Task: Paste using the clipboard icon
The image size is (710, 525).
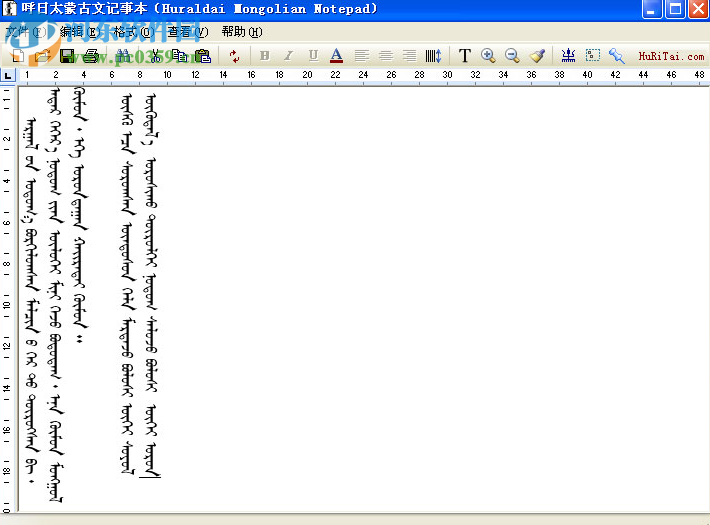Action: click(203, 56)
